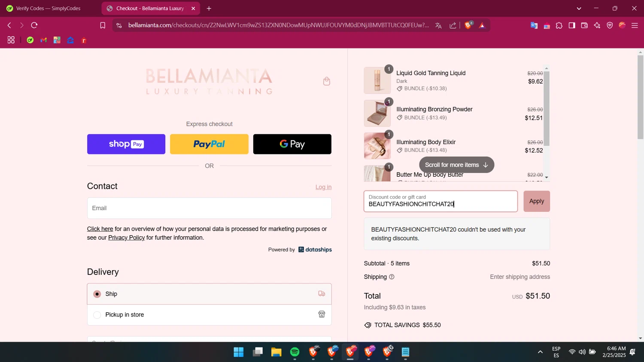Screen dimensions: 644x362
Task: Click Scroll for more items button
Action: 457,165
